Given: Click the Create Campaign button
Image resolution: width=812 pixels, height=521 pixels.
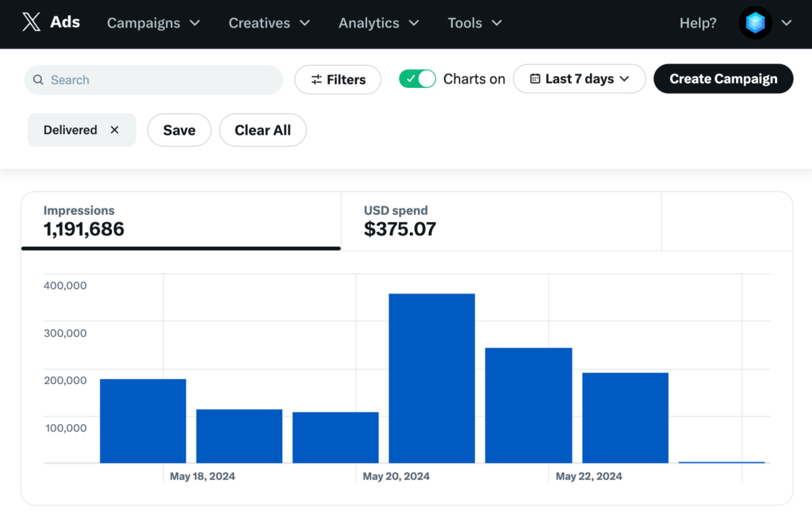Looking at the screenshot, I should coord(722,79).
